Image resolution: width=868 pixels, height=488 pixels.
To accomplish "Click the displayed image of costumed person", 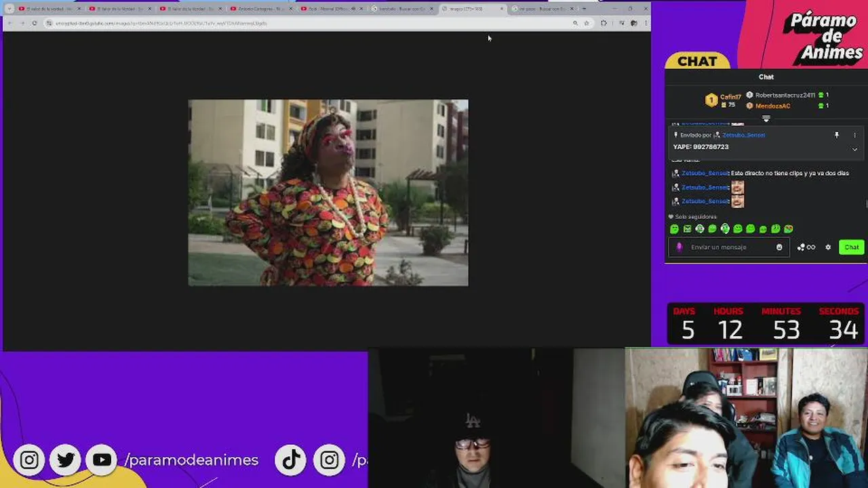I will pyautogui.click(x=328, y=192).
